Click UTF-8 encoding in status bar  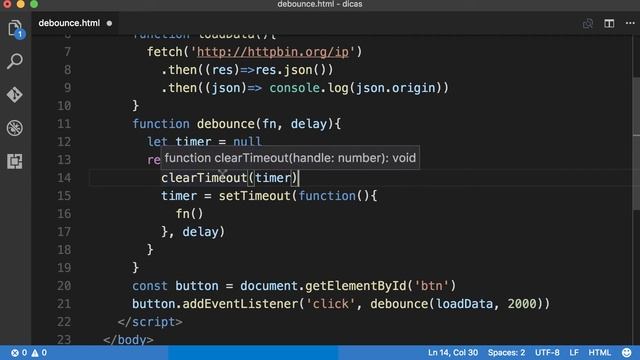click(x=547, y=353)
